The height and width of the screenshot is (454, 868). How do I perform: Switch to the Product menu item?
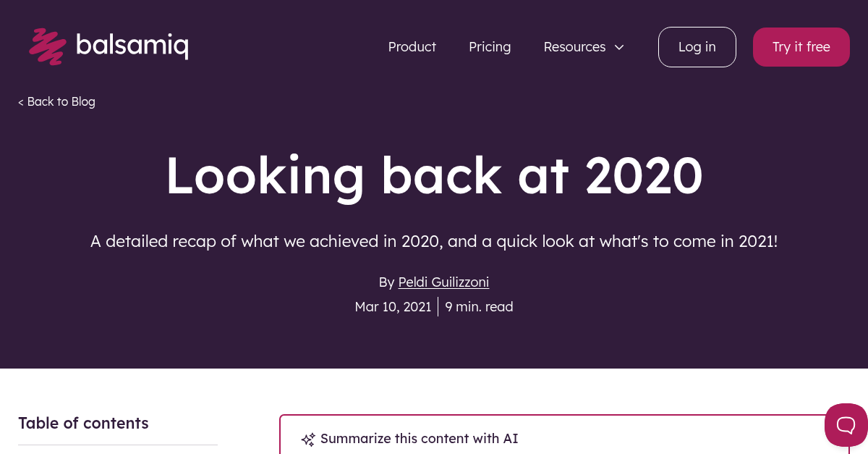(412, 46)
